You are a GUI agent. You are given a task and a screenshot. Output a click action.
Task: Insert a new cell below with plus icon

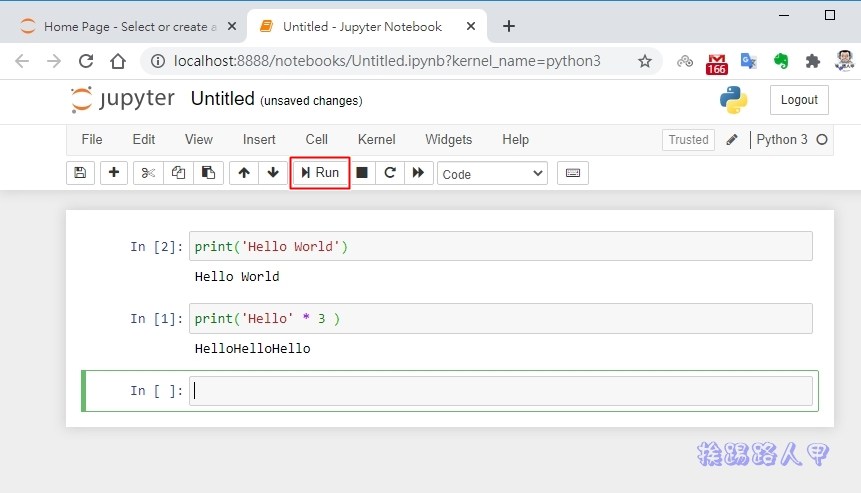114,173
